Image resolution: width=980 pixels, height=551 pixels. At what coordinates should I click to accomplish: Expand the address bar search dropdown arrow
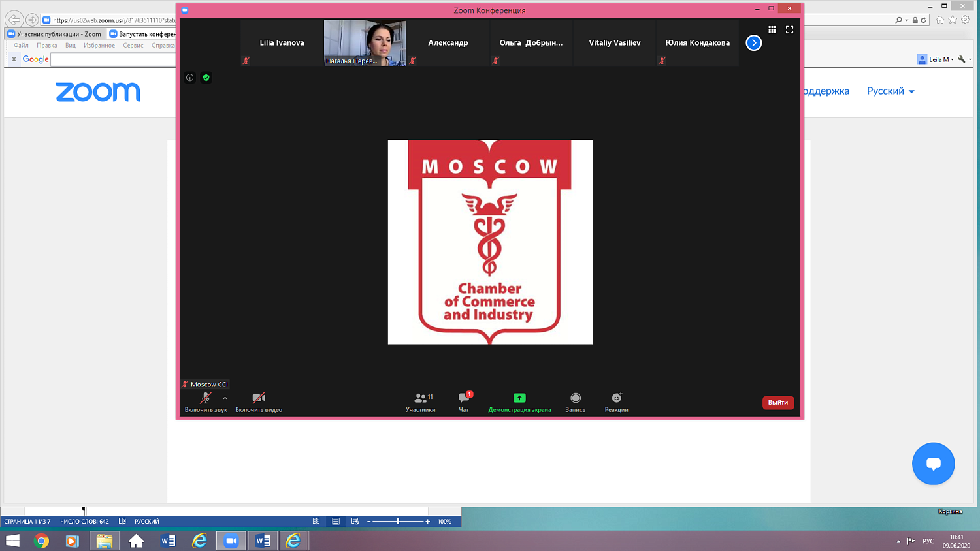907,20
